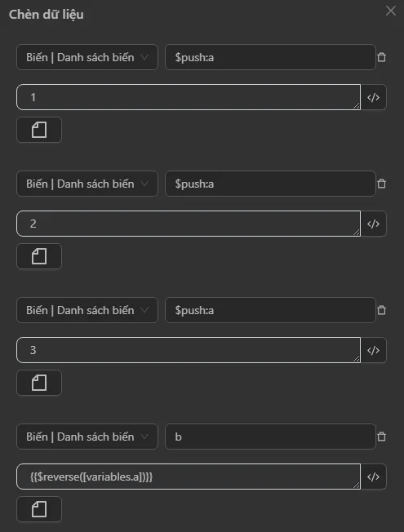Screen dimensions: 404x532
Task: Click the text area containing {{$reverse([variables.a])}}
Action: [x=189, y=477]
